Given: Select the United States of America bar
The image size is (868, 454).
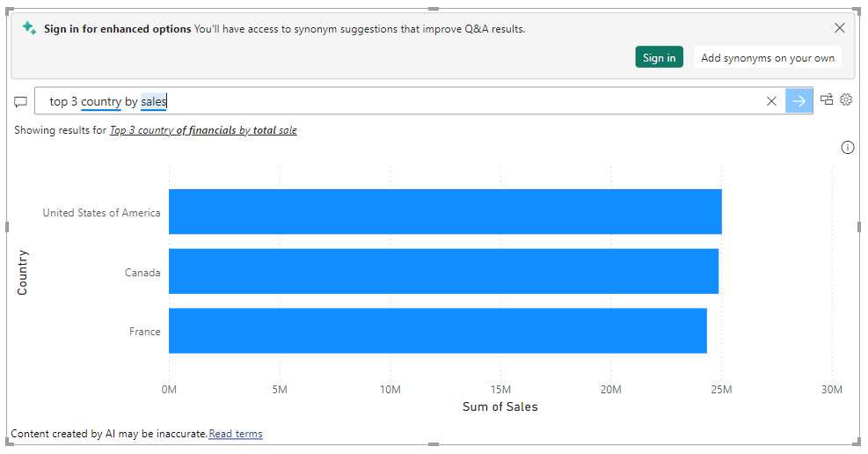Looking at the screenshot, I should 445,211.
